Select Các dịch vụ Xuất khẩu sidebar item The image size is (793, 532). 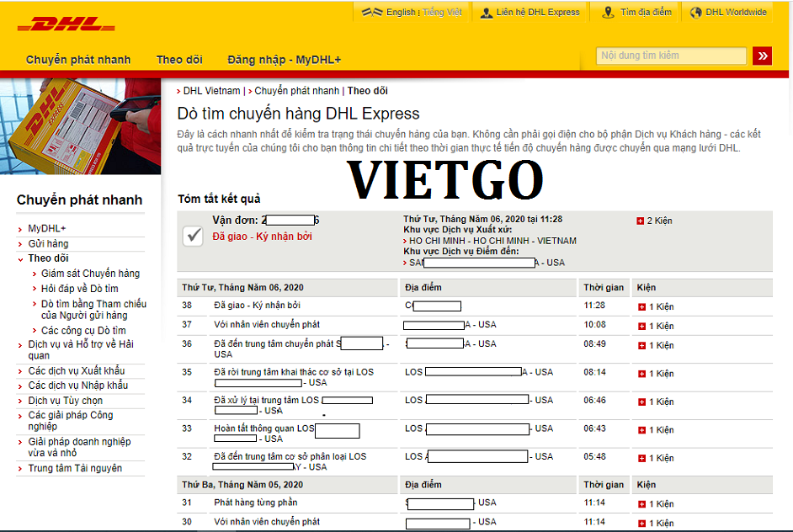(x=76, y=371)
